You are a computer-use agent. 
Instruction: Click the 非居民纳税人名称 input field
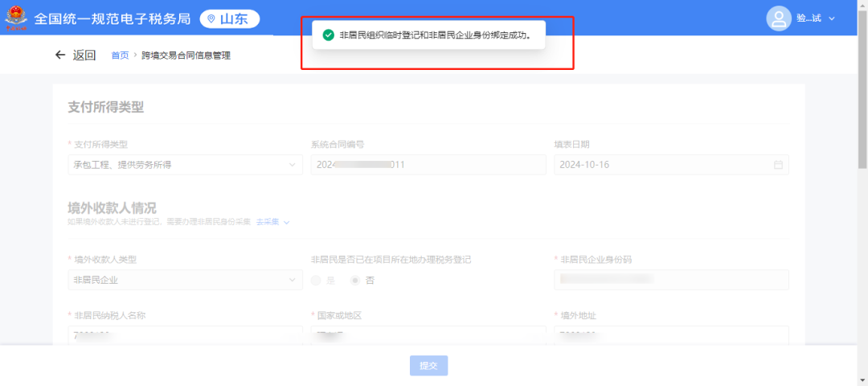click(186, 335)
